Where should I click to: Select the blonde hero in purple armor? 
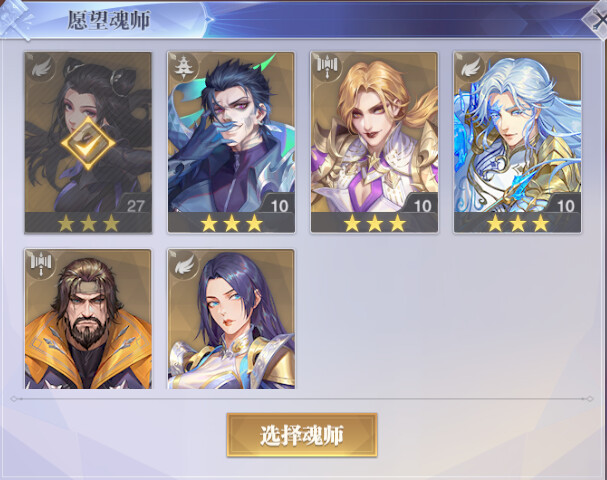[374, 142]
